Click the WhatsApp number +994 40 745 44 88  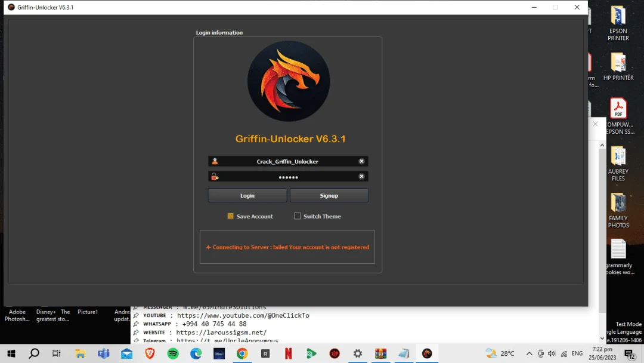pos(214,324)
